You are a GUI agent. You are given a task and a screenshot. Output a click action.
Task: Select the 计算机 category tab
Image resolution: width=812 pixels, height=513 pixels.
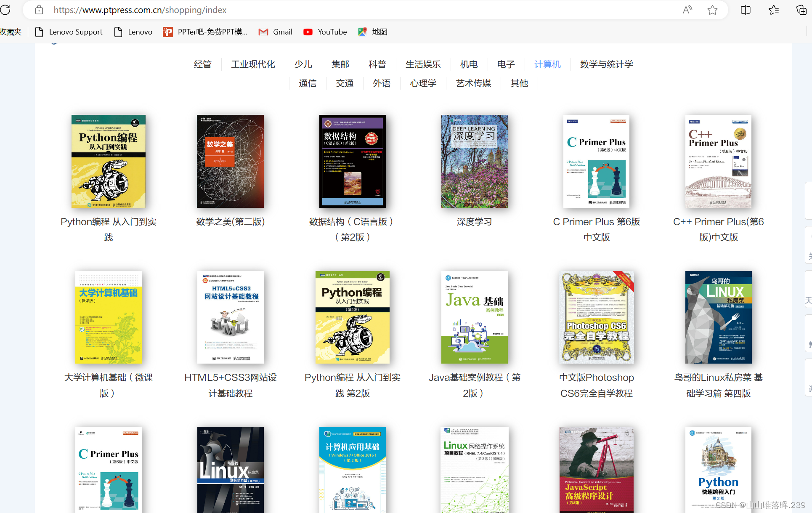tap(547, 64)
